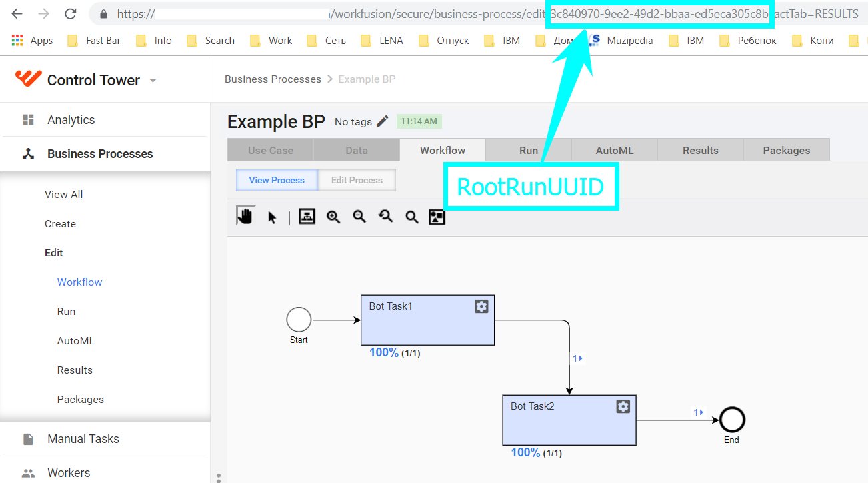Click the Analytics sidebar icon

[x=28, y=120]
